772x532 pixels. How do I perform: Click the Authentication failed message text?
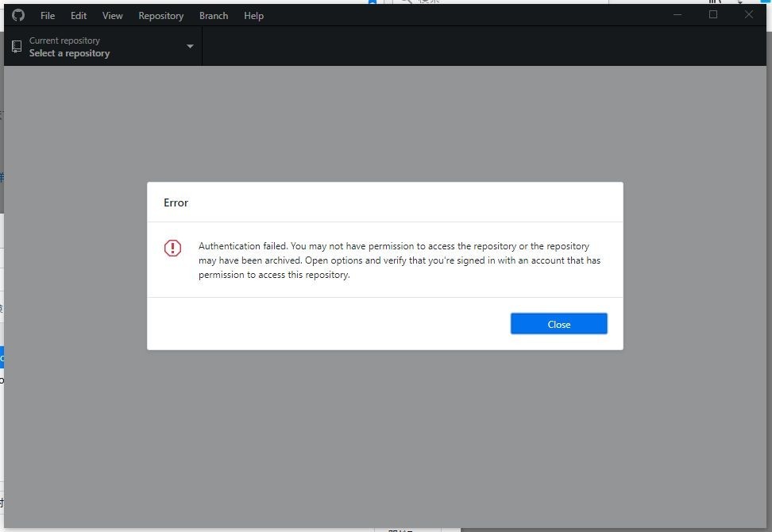(x=400, y=260)
